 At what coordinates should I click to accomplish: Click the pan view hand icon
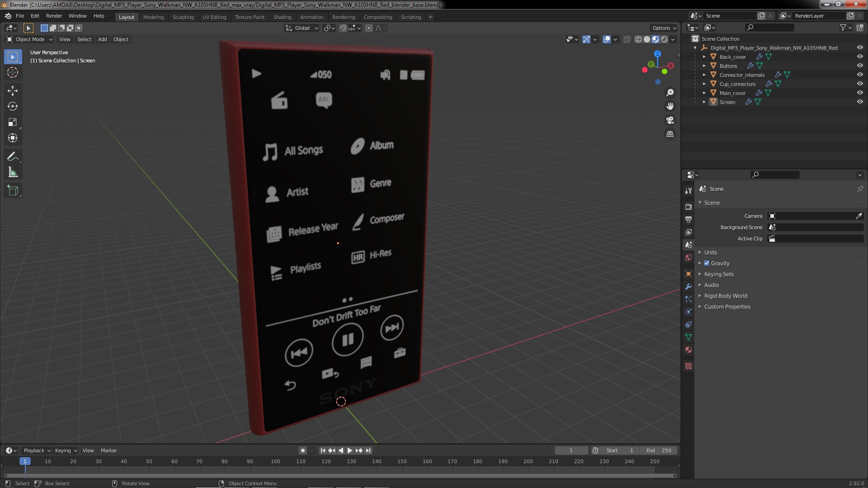click(670, 106)
